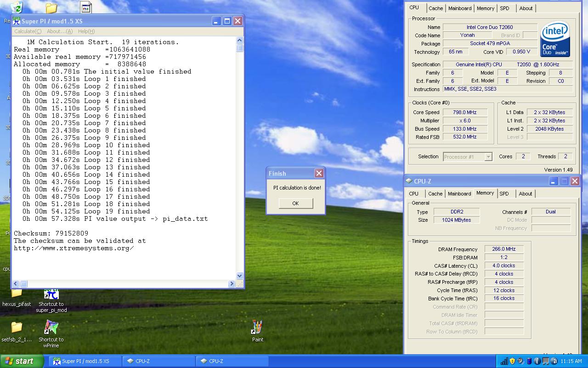Image resolution: width=588 pixels, height=368 pixels.
Task: Click the left arrow of Super PI's horizontal scrollbar
Action: click(16, 284)
